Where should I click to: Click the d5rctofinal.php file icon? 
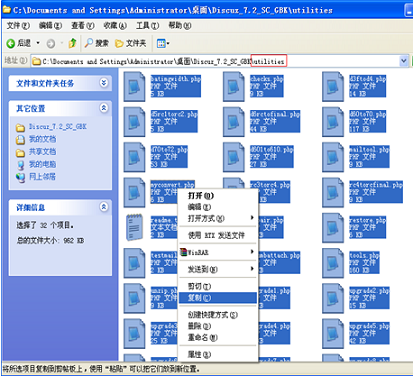coord(234,122)
